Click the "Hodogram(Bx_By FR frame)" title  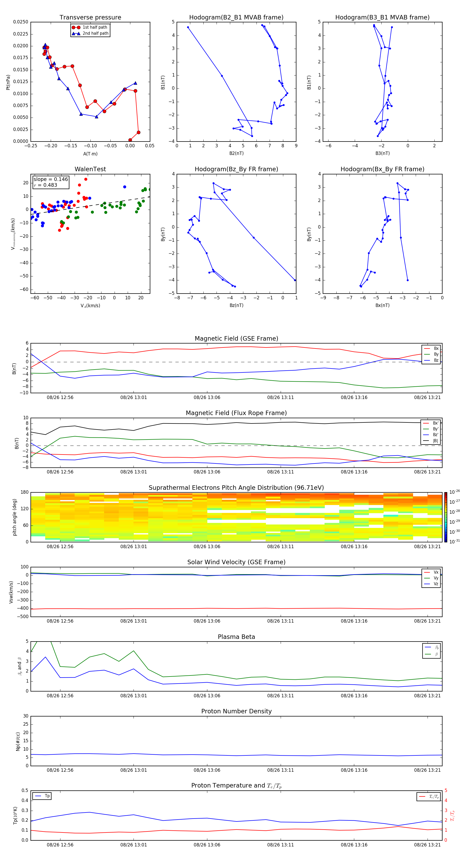pyautogui.click(x=382, y=169)
